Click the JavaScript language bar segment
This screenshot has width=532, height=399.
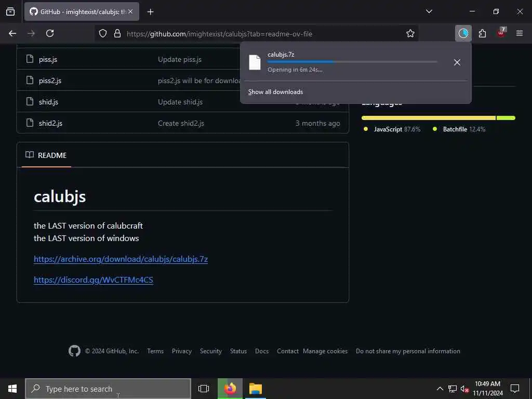pyautogui.click(x=429, y=118)
